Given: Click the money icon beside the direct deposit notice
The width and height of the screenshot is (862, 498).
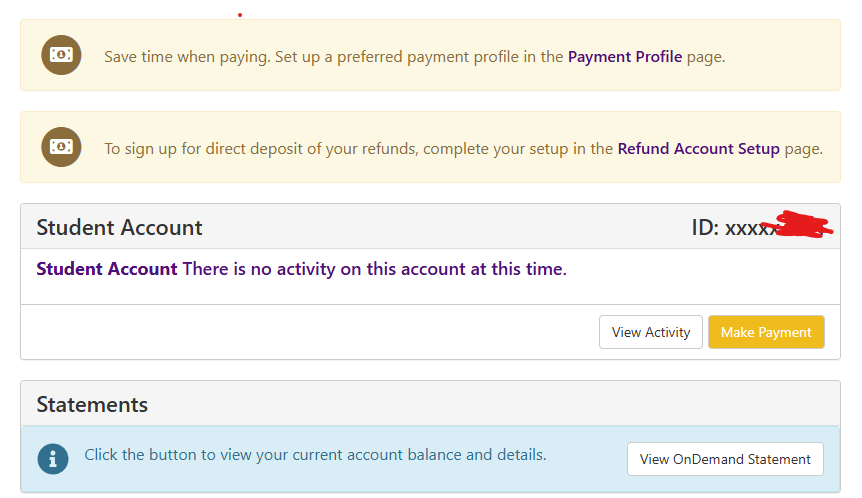Looking at the screenshot, I should (61, 147).
